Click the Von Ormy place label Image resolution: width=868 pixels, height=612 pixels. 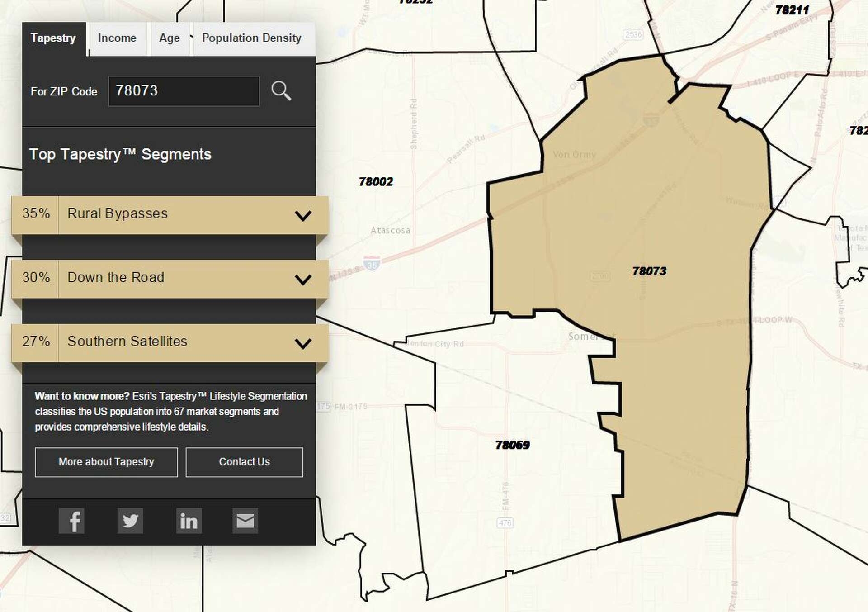click(x=574, y=154)
